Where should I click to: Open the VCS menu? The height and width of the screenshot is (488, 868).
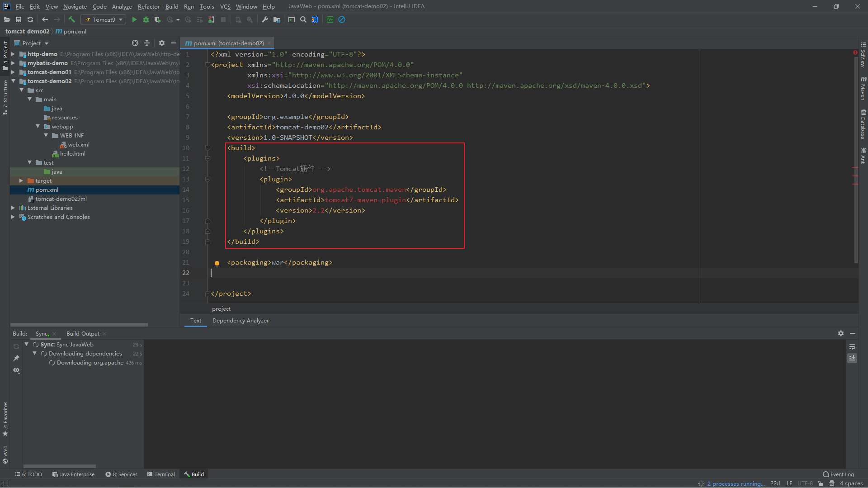tap(225, 6)
